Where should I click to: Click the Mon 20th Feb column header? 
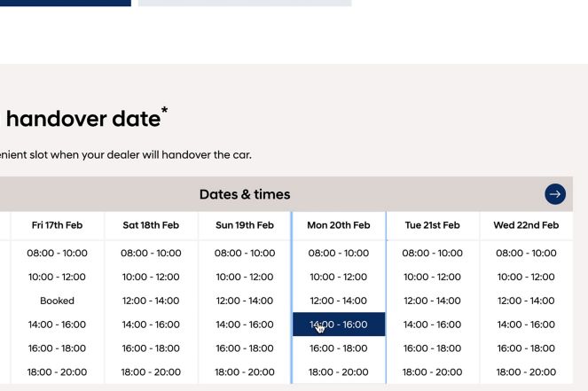point(339,225)
